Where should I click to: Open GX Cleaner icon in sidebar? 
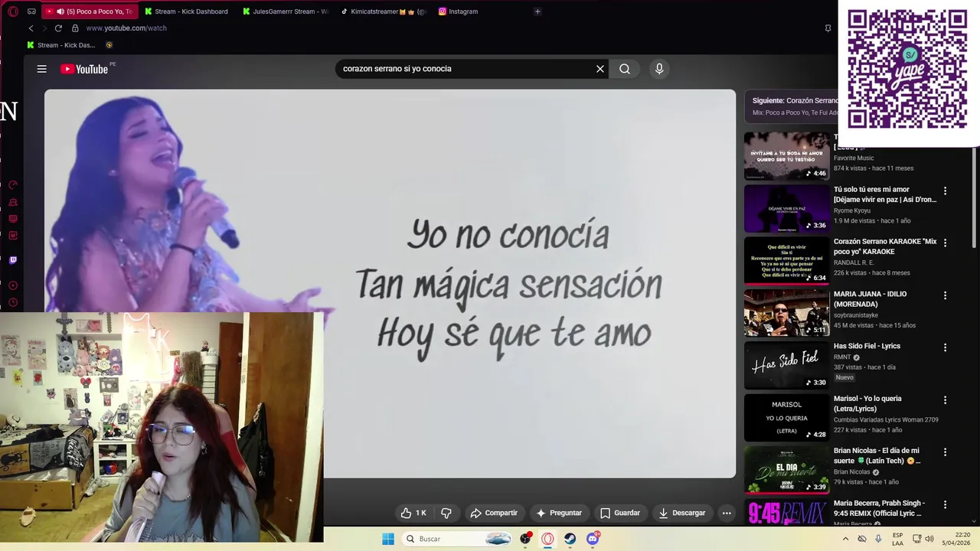pos(13,202)
